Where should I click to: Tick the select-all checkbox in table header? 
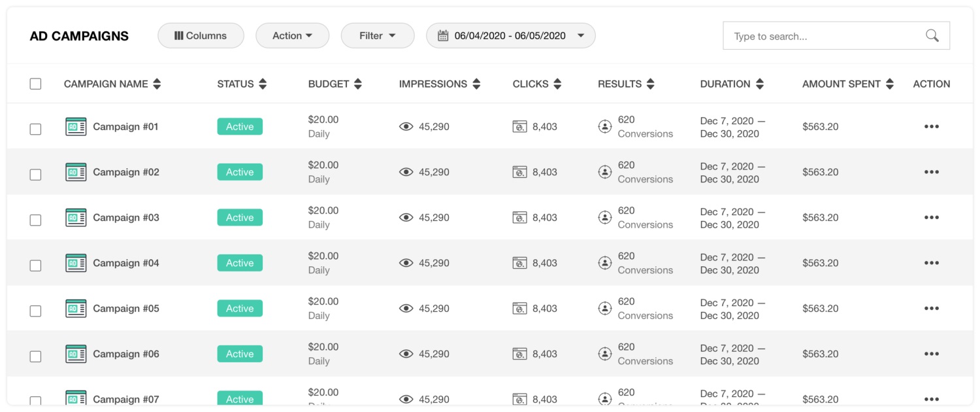pos(35,84)
